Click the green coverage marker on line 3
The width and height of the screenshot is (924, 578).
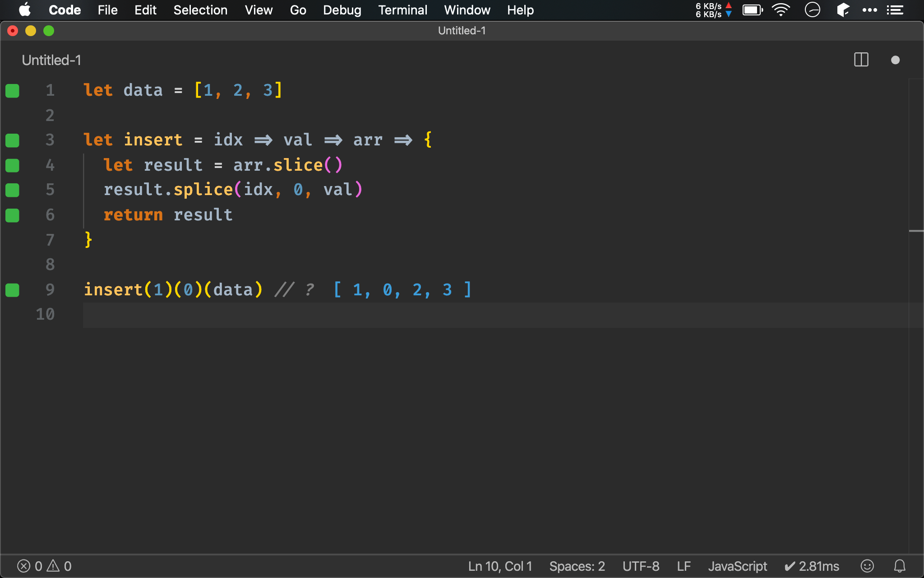pyautogui.click(x=12, y=140)
